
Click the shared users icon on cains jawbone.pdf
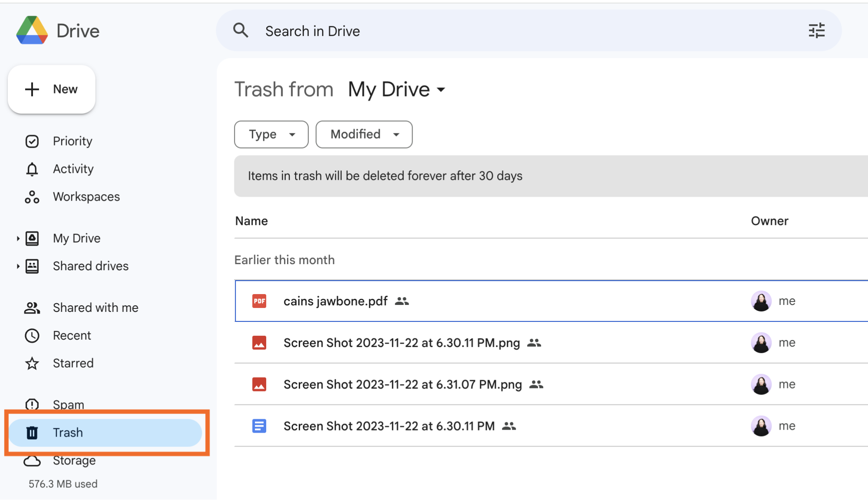[x=403, y=301]
